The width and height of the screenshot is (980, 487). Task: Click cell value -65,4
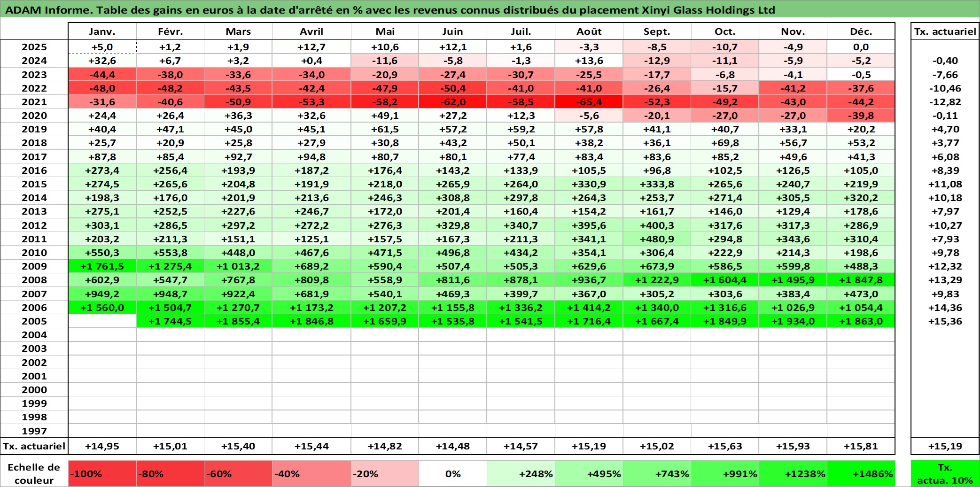(x=589, y=102)
